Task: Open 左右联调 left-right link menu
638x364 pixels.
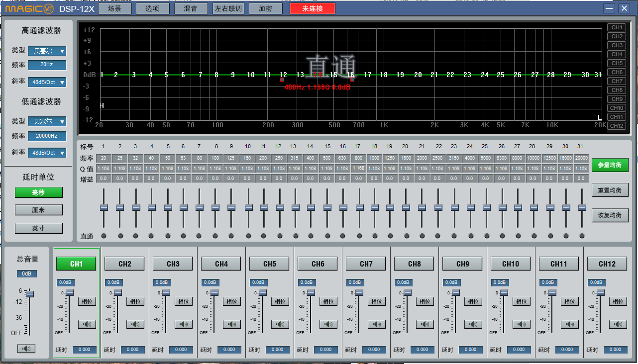Action: [228, 8]
